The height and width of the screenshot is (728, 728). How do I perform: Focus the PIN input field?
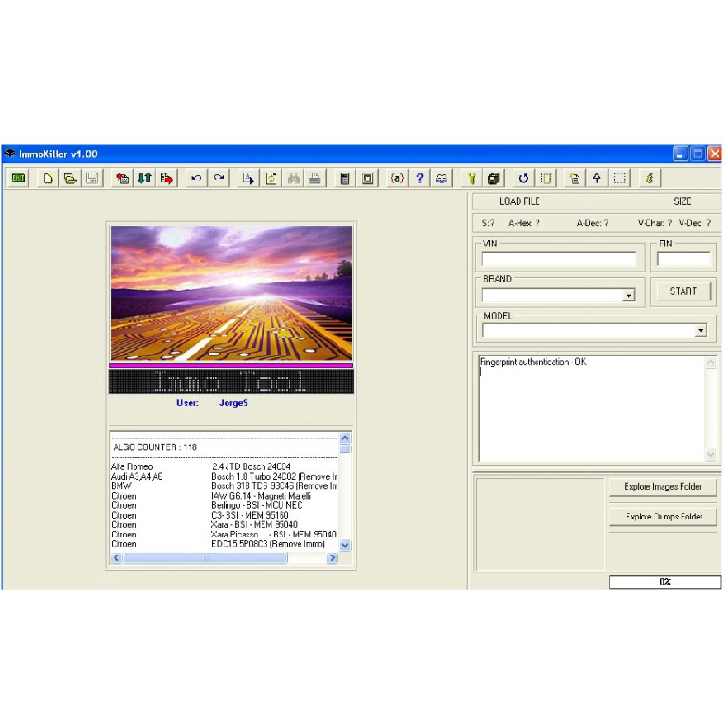[683, 259]
